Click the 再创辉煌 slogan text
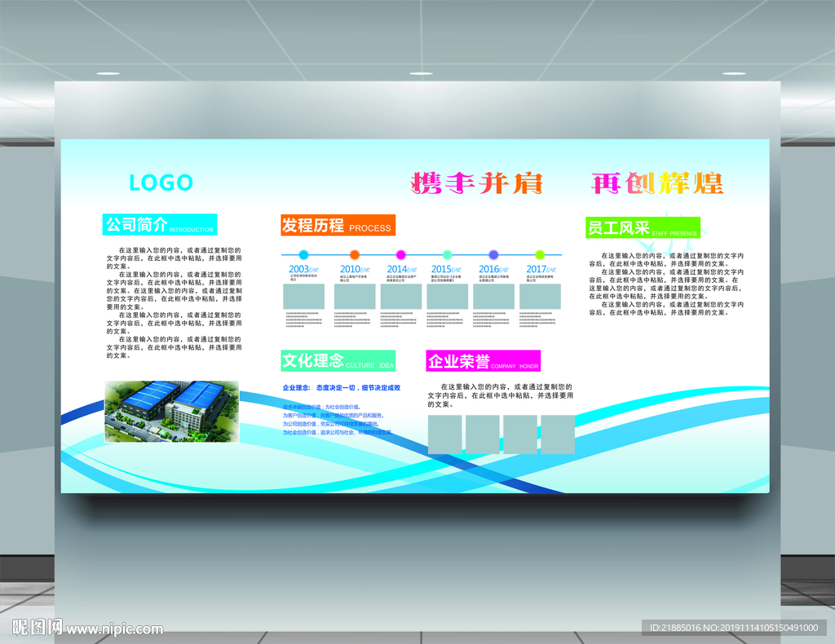 (x=657, y=183)
